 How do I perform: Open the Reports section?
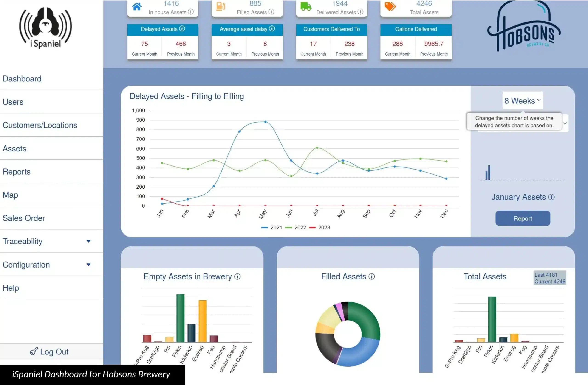tap(17, 172)
